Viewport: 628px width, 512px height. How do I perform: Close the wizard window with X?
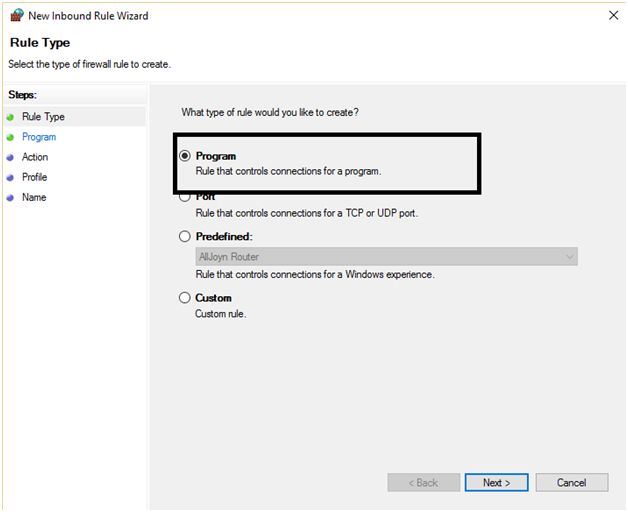[612, 15]
